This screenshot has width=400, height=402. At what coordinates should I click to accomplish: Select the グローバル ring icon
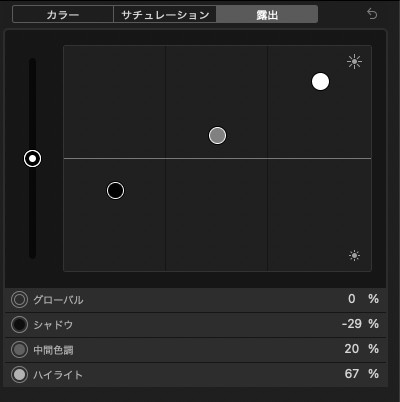tap(19, 299)
